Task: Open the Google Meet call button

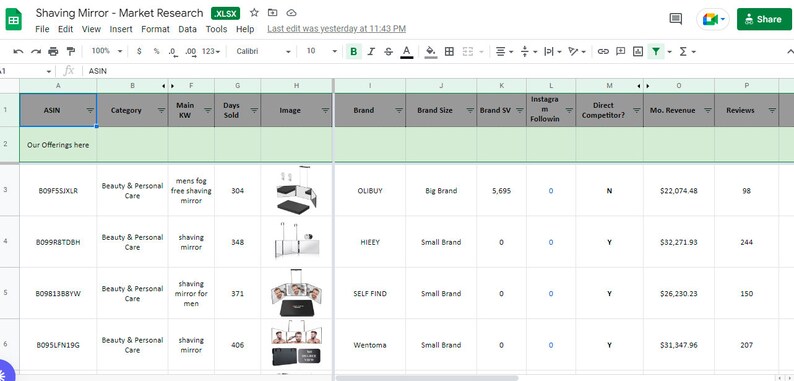Action: point(713,19)
